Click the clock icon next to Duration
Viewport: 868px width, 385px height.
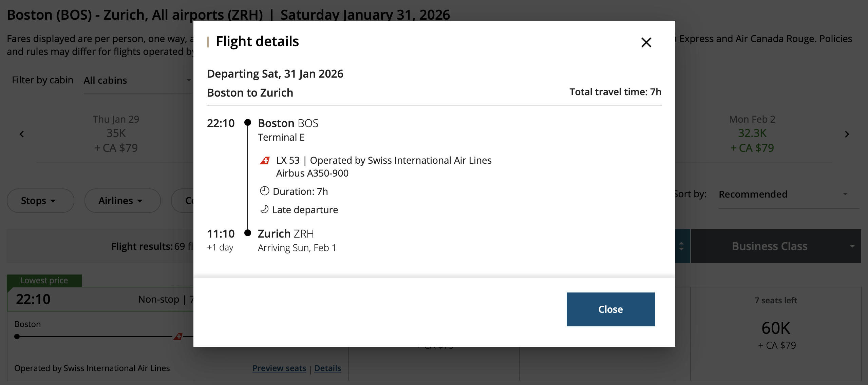[x=264, y=191]
